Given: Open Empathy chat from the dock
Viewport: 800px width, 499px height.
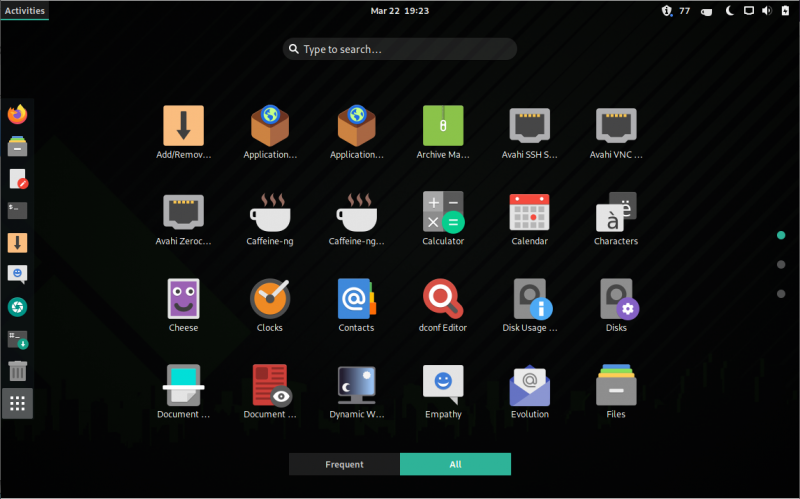Looking at the screenshot, I should [x=17, y=275].
